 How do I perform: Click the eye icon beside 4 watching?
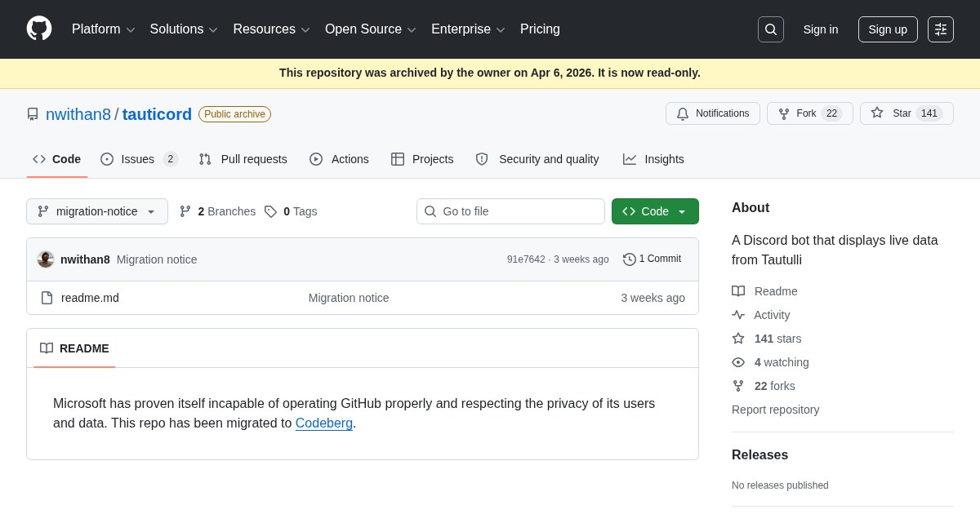[738, 362]
